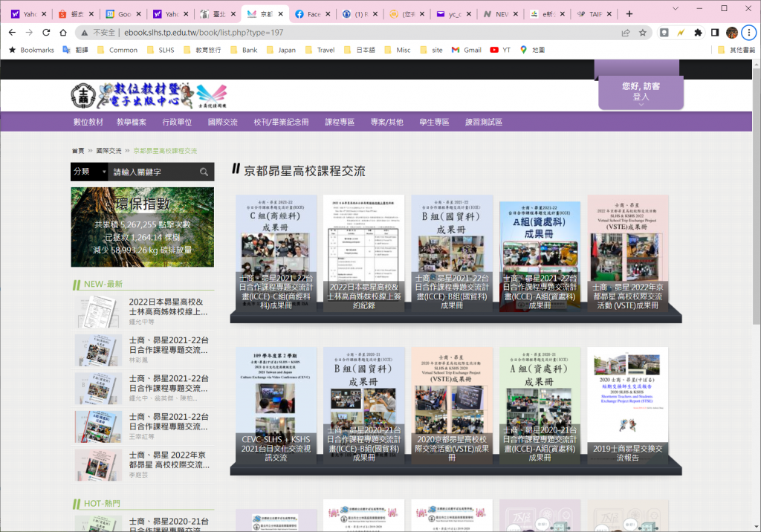Open the 翻譯 translate bookmark

tap(75, 50)
